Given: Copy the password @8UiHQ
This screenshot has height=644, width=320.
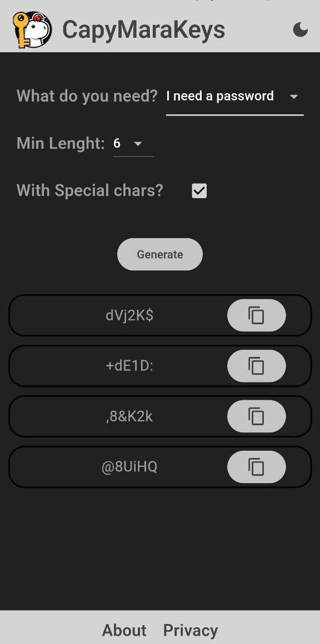Looking at the screenshot, I should pyautogui.click(x=256, y=467).
